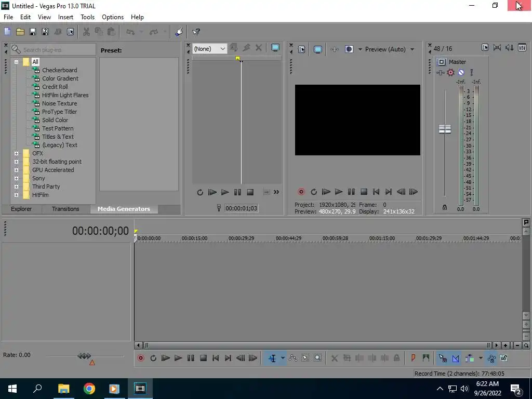The height and width of the screenshot is (399, 532).
Task: Click Dim Output speaker icon in mixer
Action: (510, 48)
